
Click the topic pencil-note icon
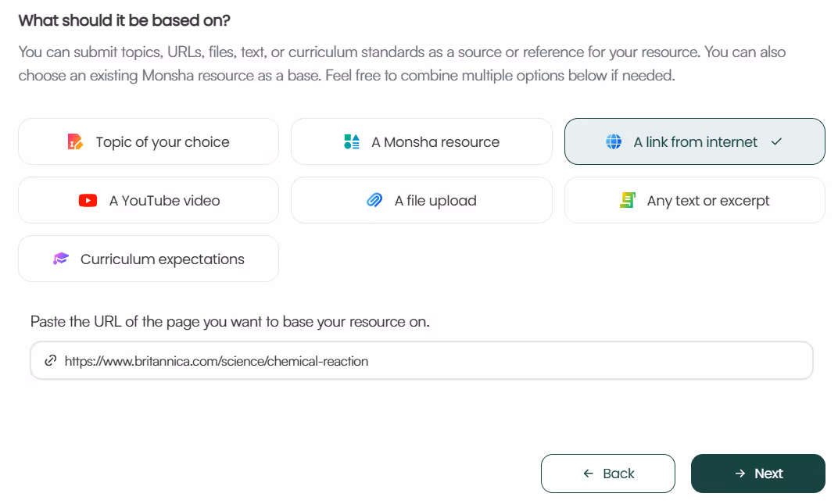click(75, 141)
